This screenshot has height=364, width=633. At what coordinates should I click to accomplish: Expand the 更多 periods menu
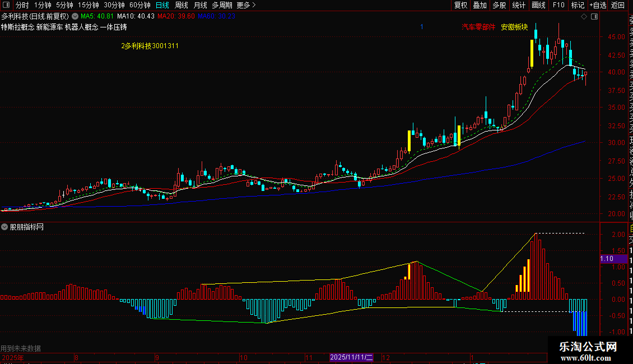pyautogui.click(x=246, y=5)
